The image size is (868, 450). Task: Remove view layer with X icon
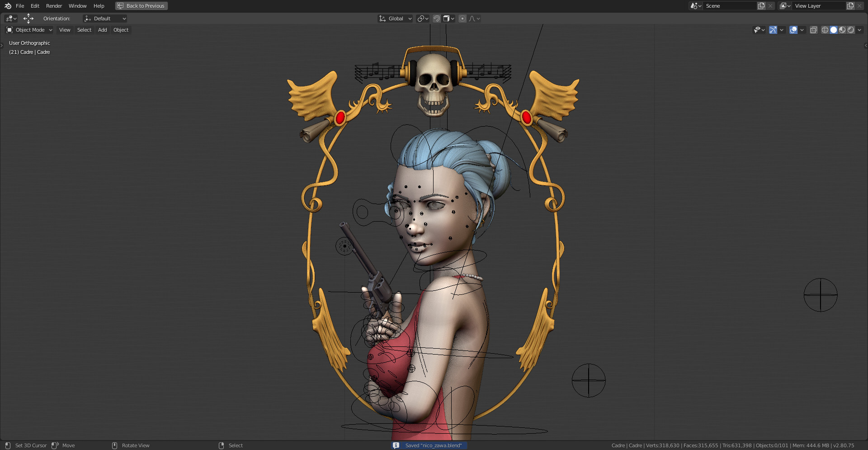859,6
